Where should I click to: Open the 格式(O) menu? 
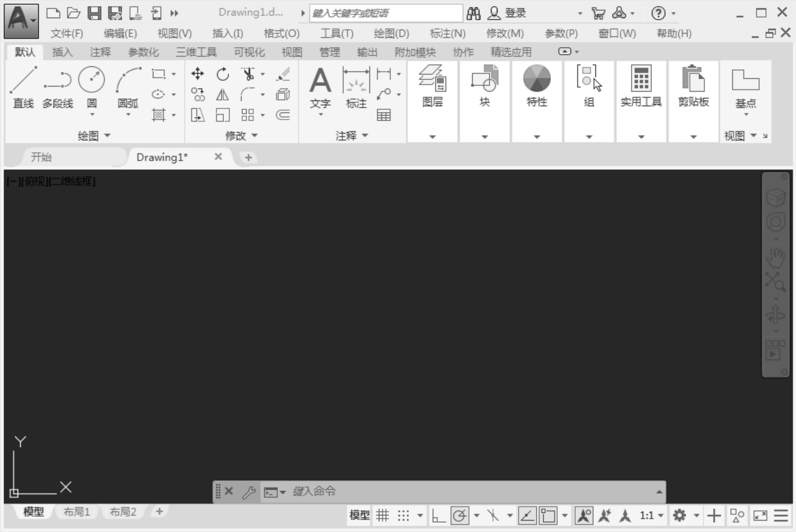pyautogui.click(x=281, y=34)
